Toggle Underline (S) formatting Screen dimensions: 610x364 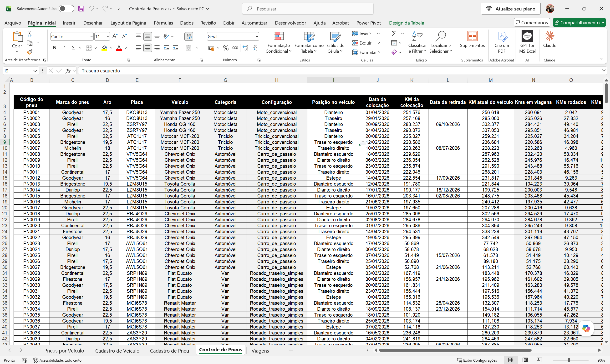coord(73,48)
